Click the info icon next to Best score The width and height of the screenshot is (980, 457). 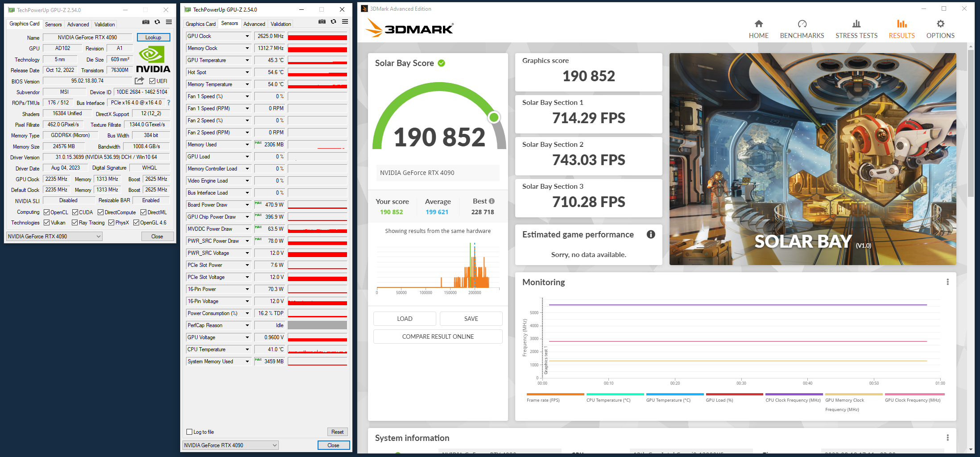pos(492,201)
